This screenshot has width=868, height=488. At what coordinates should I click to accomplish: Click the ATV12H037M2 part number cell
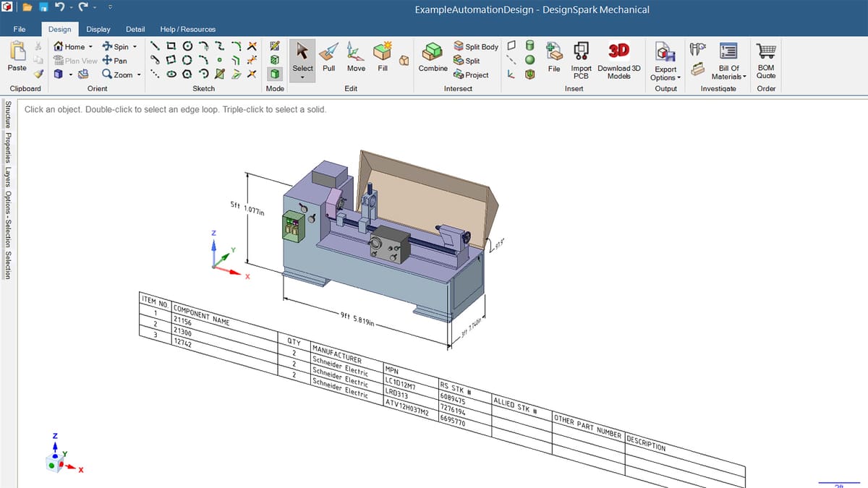click(x=407, y=406)
